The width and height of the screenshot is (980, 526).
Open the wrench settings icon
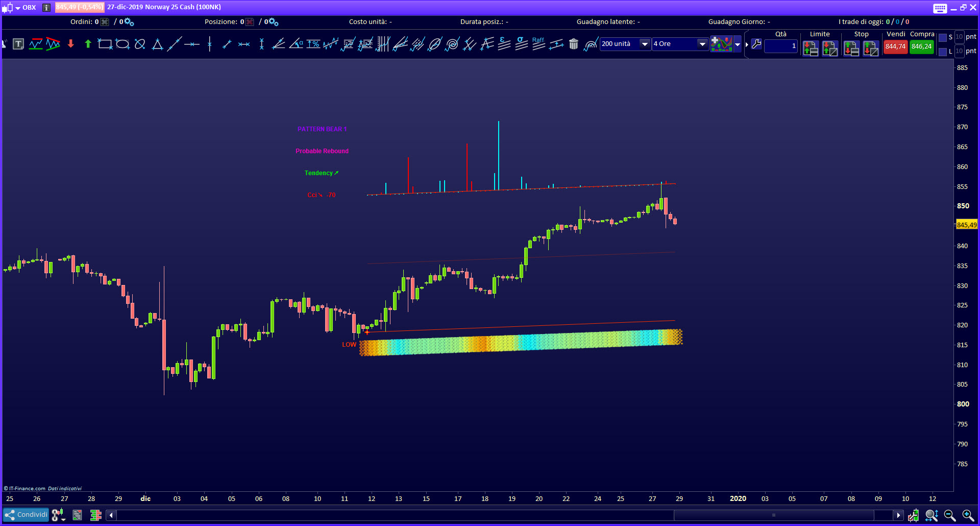coord(756,44)
